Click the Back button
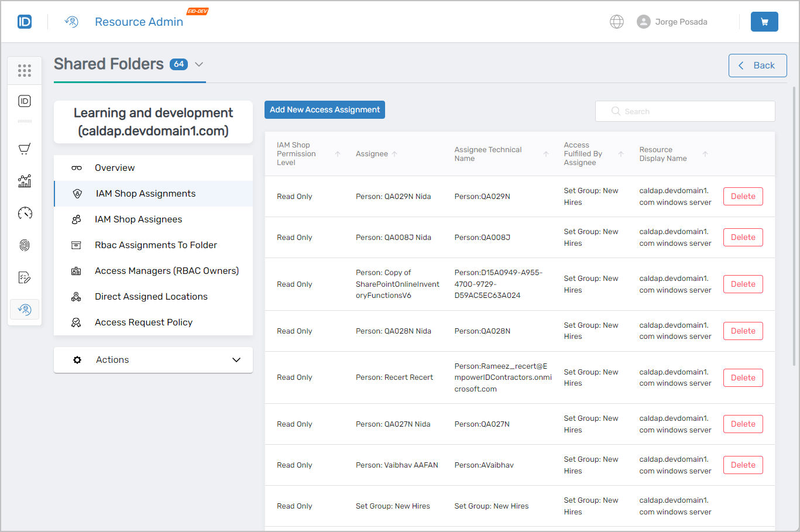The height and width of the screenshot is (532, 800). pyautogui.click(x=757, y=66)
